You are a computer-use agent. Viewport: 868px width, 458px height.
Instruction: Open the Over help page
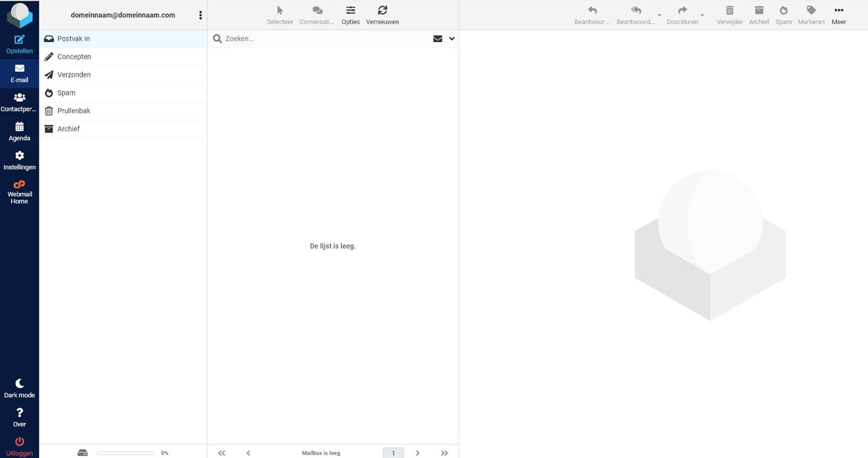pyautogui.click(x=19, y=417)
